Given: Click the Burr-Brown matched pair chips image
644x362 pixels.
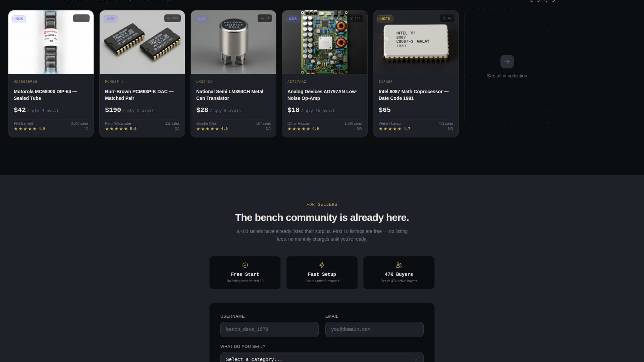Looking at the screenshot, I should (142, 42).
